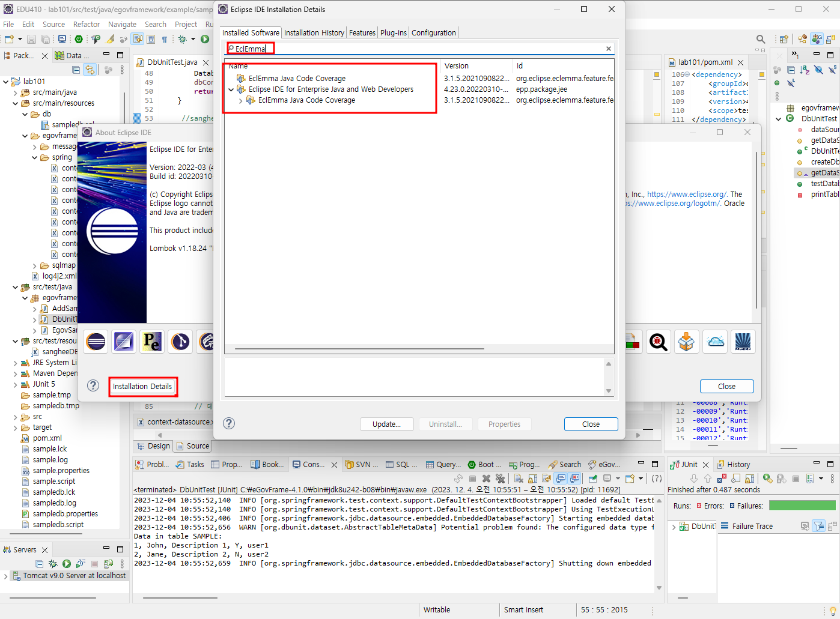Open the https://www.eclipse.org/ link
The image size is (840, 619).
point(687,195)
